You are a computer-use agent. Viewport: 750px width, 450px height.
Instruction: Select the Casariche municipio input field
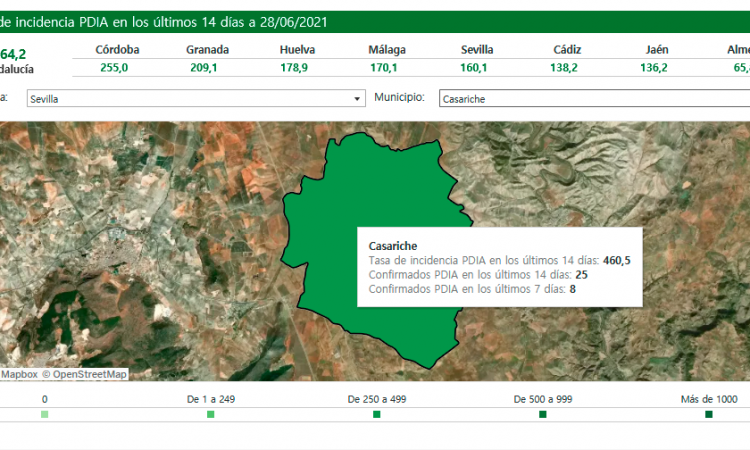(594, 99)
